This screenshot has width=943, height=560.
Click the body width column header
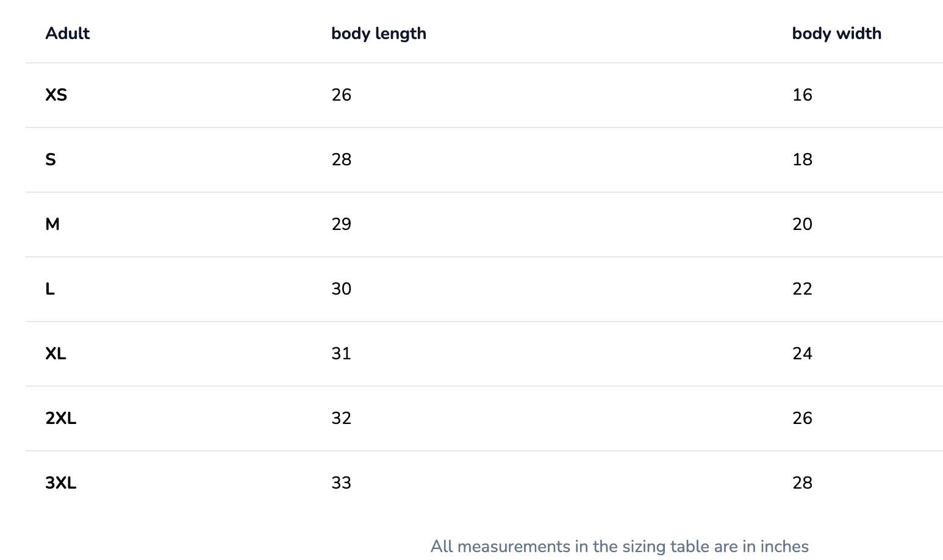click(x=836, y=34)
